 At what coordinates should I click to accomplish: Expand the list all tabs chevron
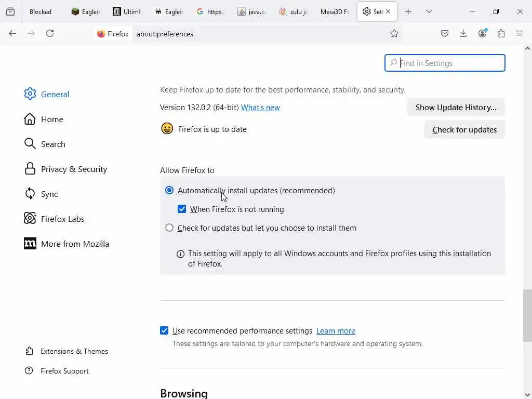coord(429,11)
